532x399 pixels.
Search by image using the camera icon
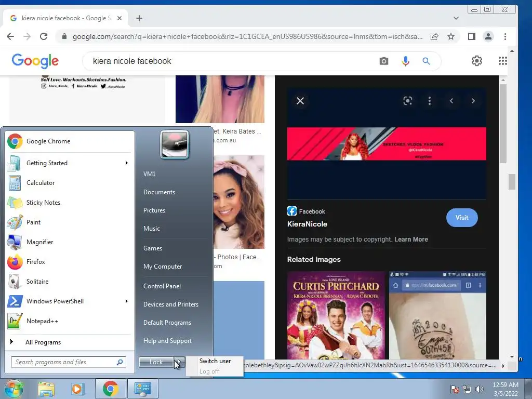384,61
